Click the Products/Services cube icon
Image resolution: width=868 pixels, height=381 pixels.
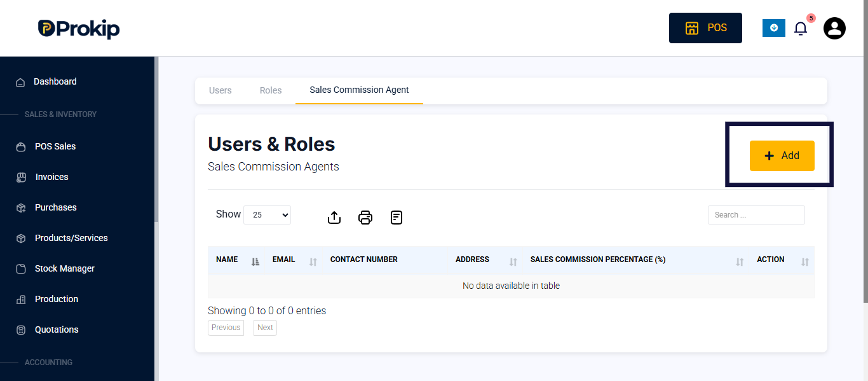21,239
